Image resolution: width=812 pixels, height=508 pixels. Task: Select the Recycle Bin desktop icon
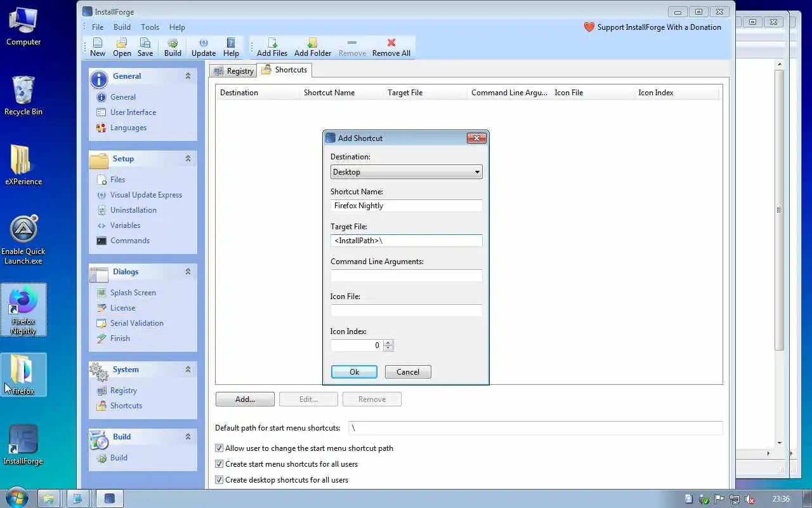[23, 95]
